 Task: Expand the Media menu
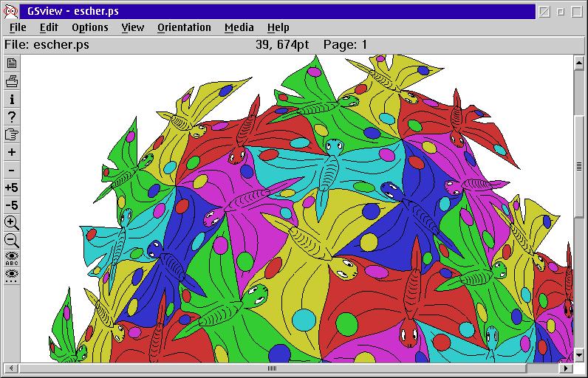pos(239,27)
